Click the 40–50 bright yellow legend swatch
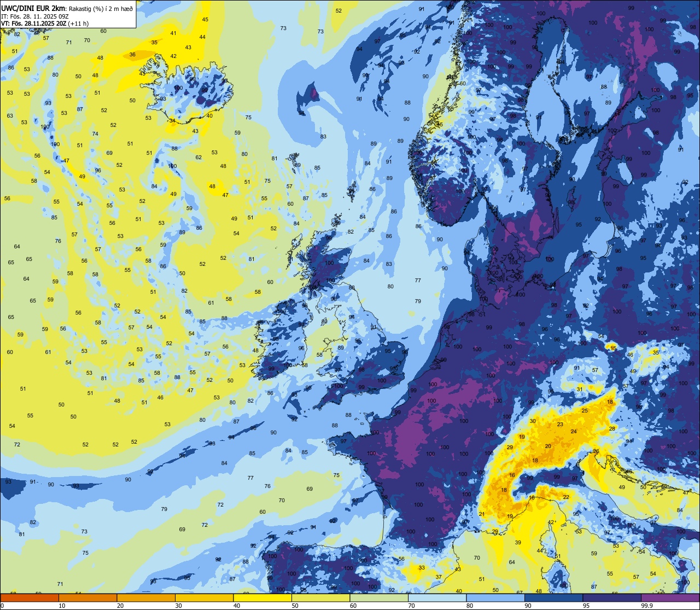 coord(262,597)
